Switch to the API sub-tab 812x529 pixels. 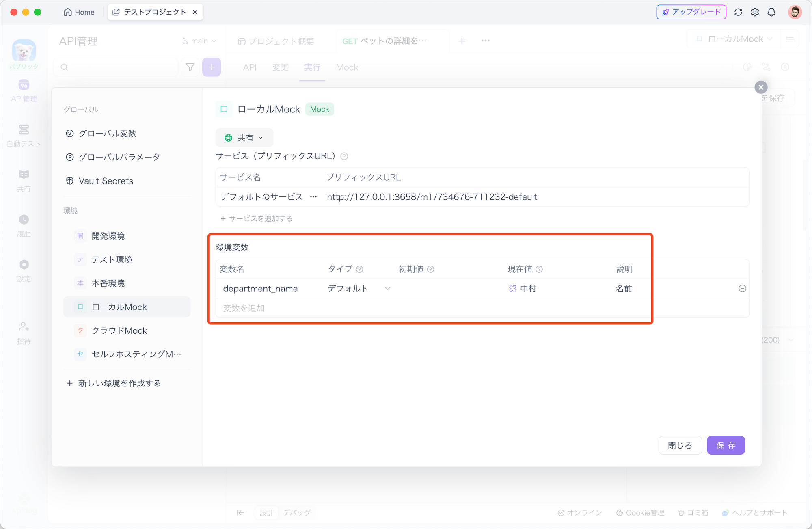click(x=250, y=67)
